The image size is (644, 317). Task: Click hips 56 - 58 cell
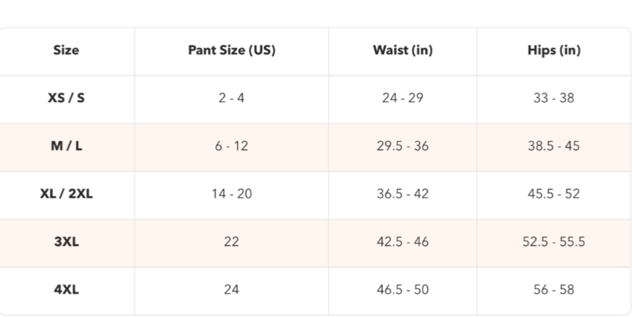pos(553,290)
